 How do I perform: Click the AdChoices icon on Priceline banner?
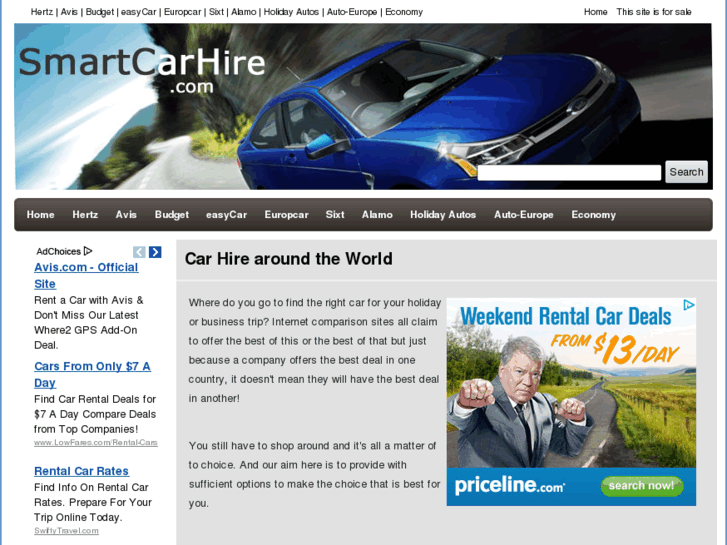[689, 305]
